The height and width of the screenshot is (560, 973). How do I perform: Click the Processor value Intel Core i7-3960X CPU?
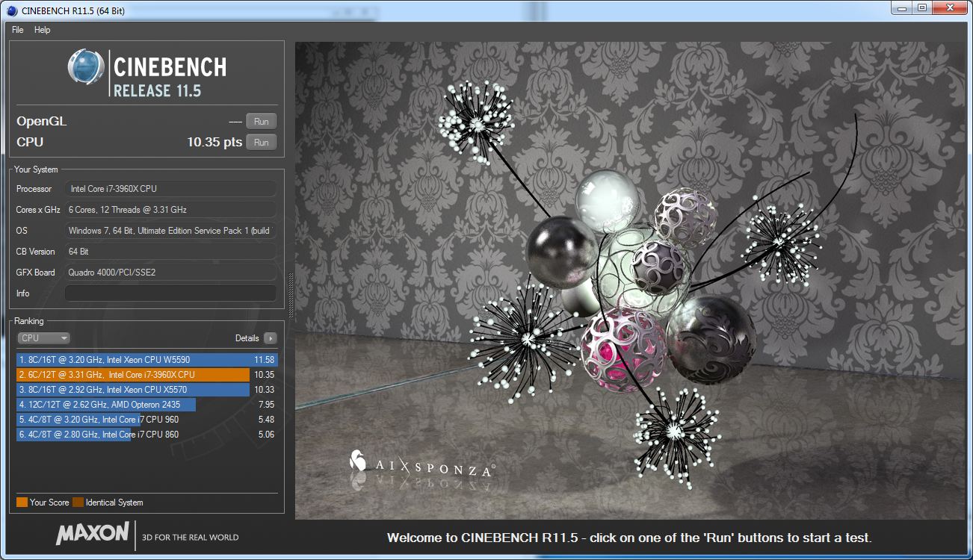pos(170,189)
